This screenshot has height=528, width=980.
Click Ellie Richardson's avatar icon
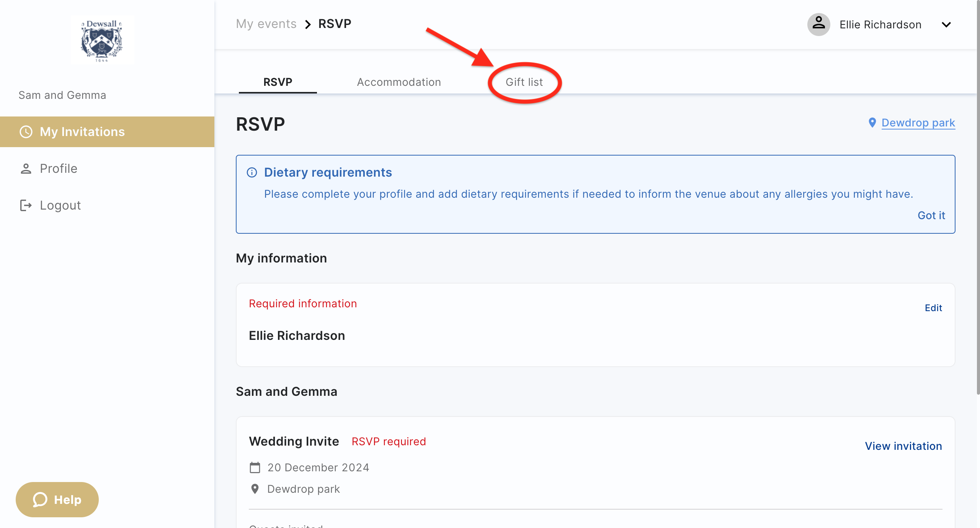click(x=818, y=25)
